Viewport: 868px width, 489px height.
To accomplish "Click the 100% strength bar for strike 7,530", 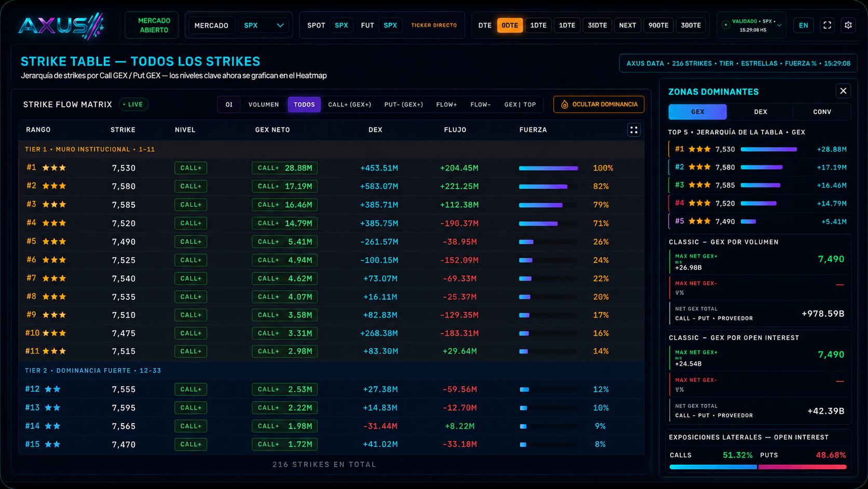I will click(x=548, y=168).
